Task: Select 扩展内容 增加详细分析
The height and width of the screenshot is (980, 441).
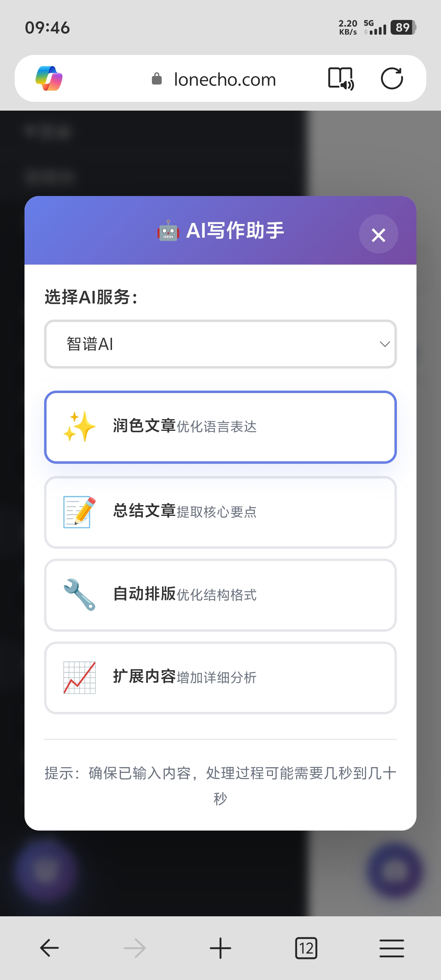Action: [x=220, y=678]
